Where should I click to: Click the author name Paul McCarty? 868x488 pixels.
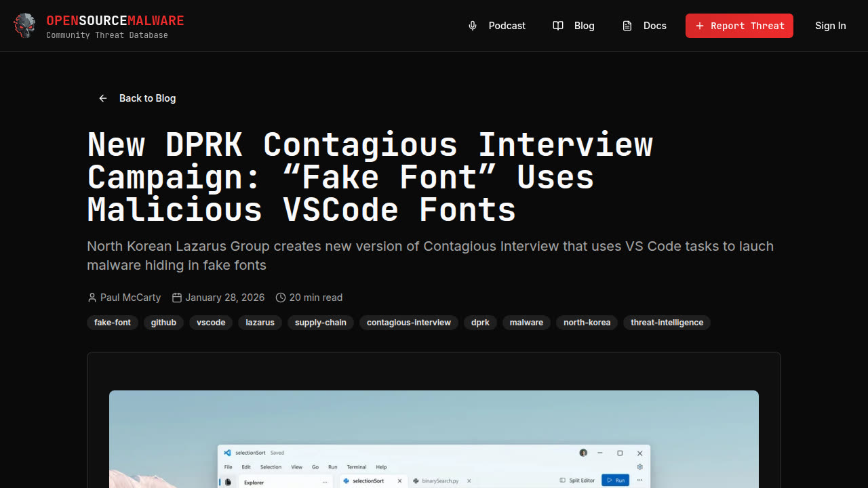131,298
